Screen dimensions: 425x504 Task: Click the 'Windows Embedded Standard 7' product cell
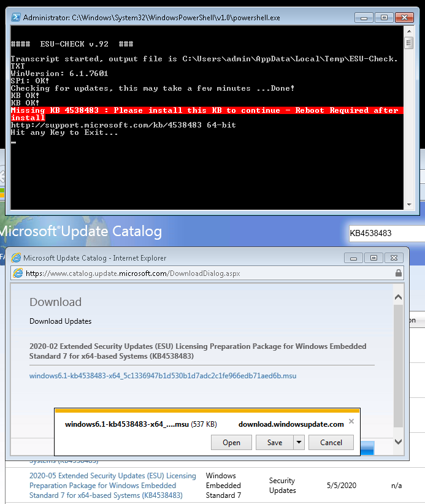click(x=223, y=486)
